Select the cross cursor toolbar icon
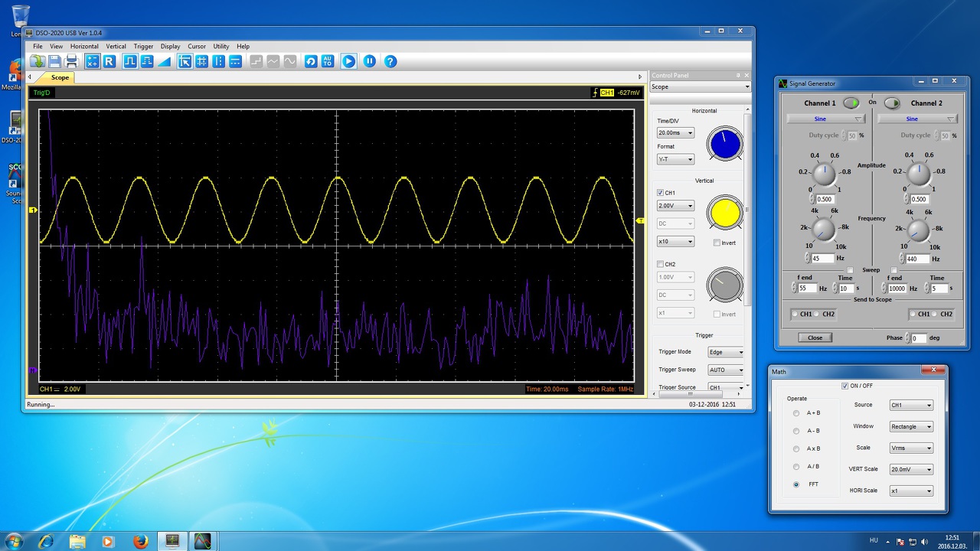Image resolution: width=980 pixels, height=551 pixels. point(185,61)
